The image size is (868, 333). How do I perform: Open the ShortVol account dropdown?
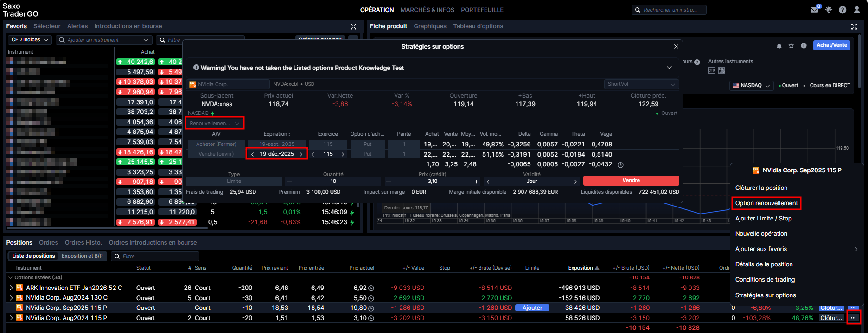point(641,84)
